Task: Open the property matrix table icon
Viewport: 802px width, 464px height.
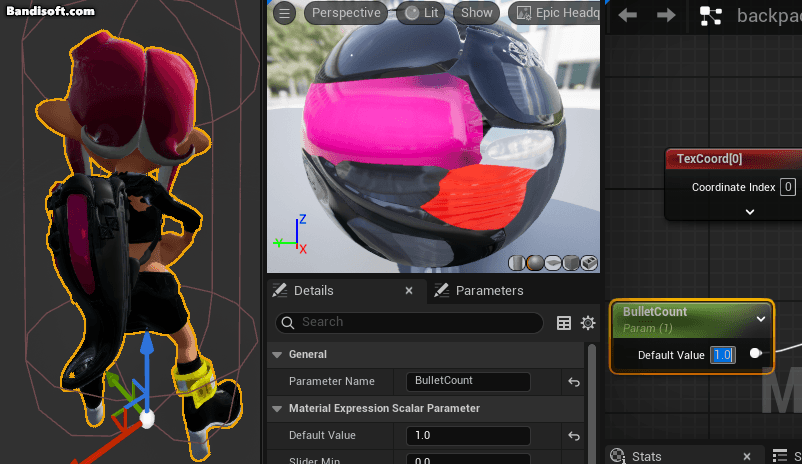Action: [564, 323]
